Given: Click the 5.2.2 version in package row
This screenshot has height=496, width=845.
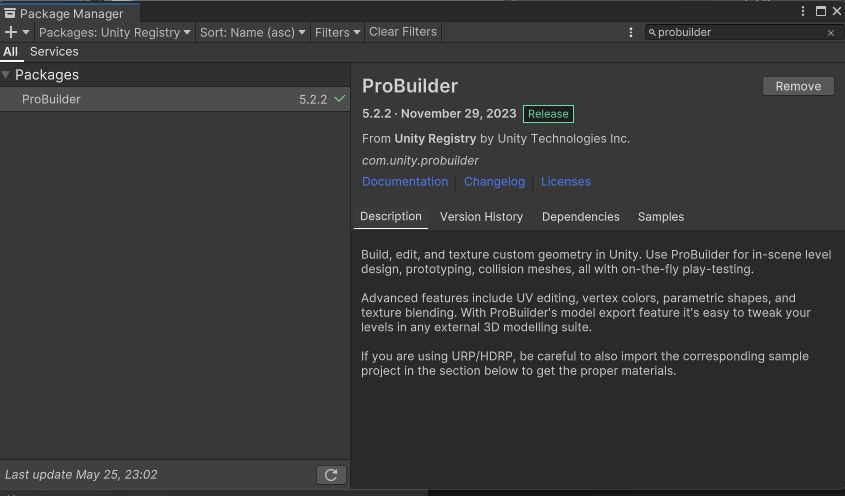Looking at the screenshot, I should pos(313,99).
